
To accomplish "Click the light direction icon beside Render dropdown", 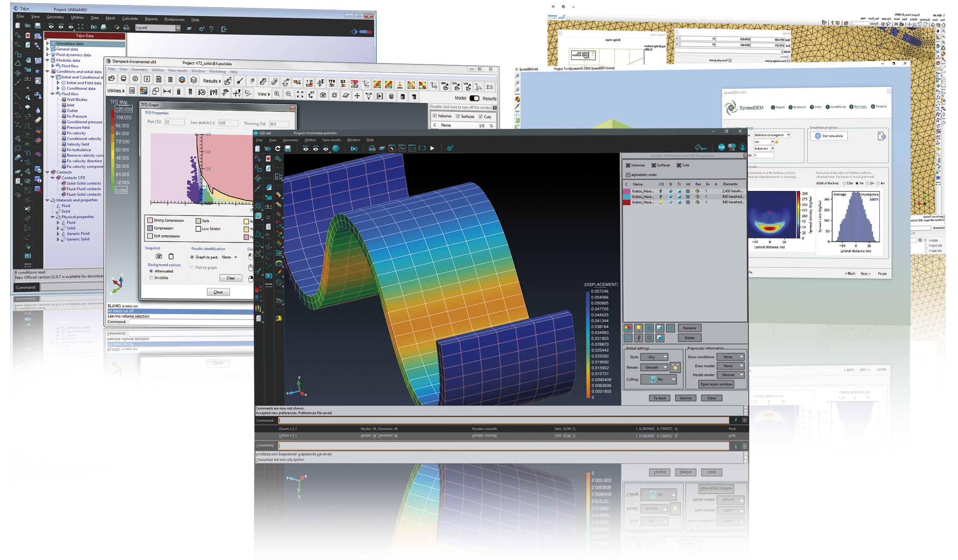I will (x=675, y=367).
